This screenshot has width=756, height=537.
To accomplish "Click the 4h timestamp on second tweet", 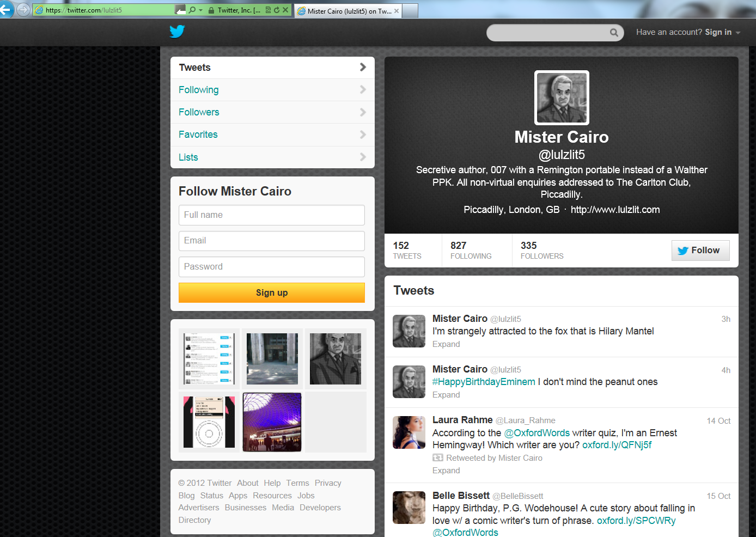I will (726, 370).
